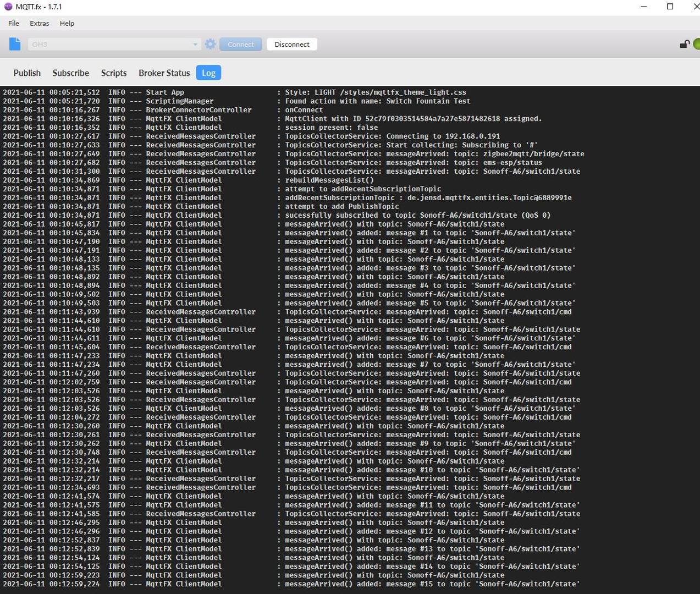Switch to the Scripts tab

114,73
